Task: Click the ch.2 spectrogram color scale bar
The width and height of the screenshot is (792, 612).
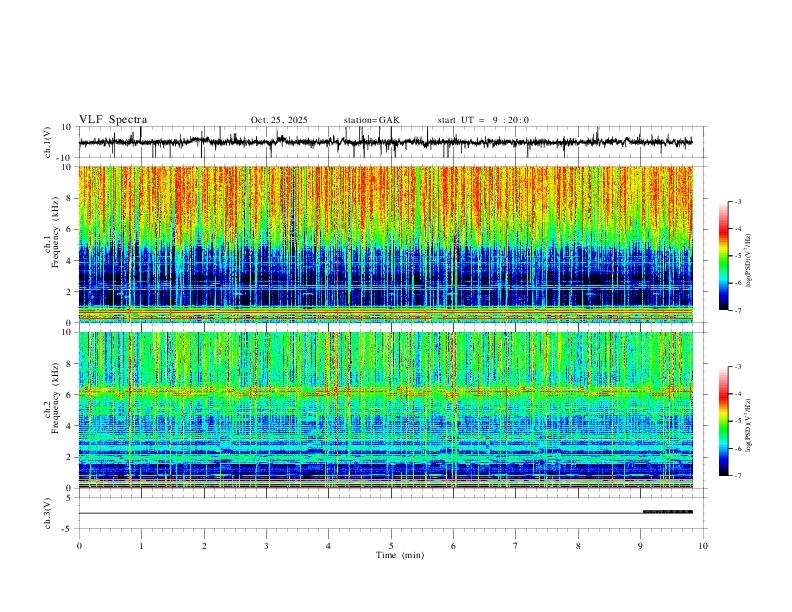Action: point(723,421)
